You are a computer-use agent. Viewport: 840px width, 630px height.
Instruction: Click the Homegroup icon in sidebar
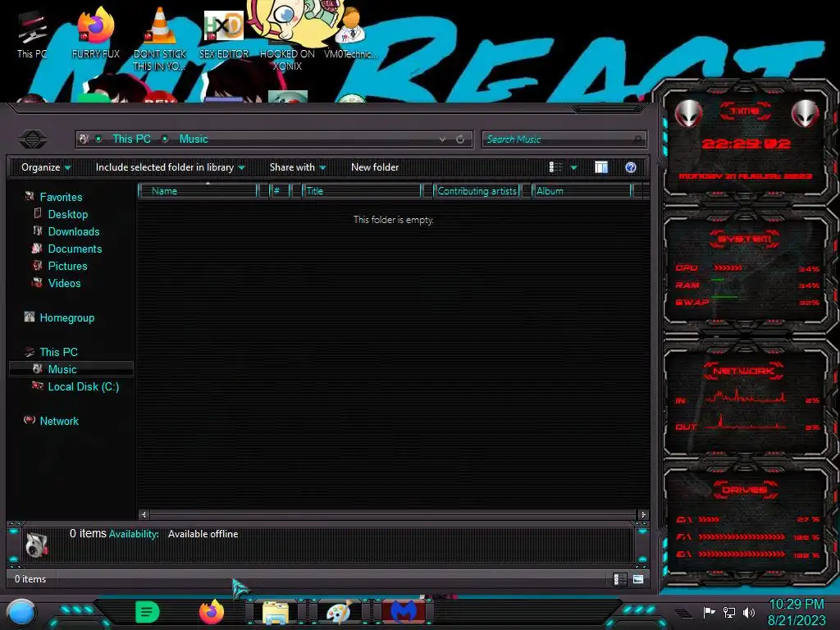point(30,317)
